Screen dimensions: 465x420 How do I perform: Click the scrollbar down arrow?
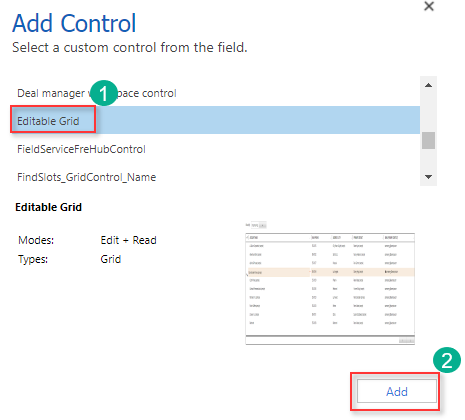428,177
